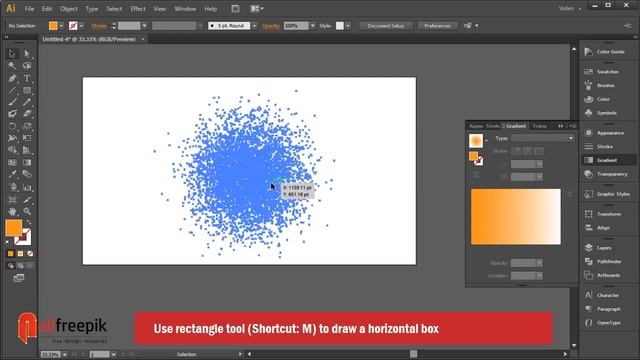Select the Direct Selection tool
Image resolution: width=640 pixels, height=360 pixels.
pyautogui.click(x=27, y=53)
